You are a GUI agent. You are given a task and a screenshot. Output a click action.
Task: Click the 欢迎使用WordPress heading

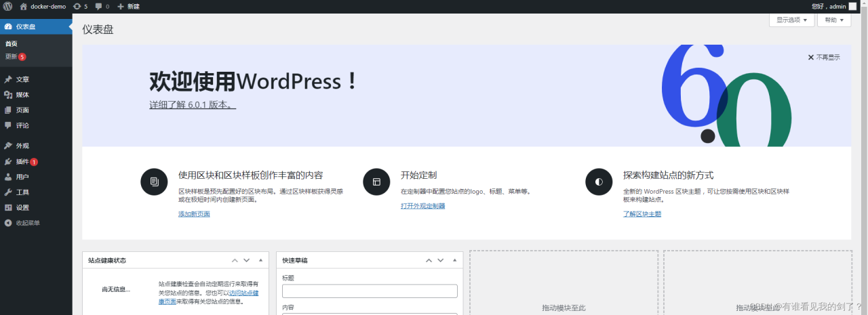253,82
